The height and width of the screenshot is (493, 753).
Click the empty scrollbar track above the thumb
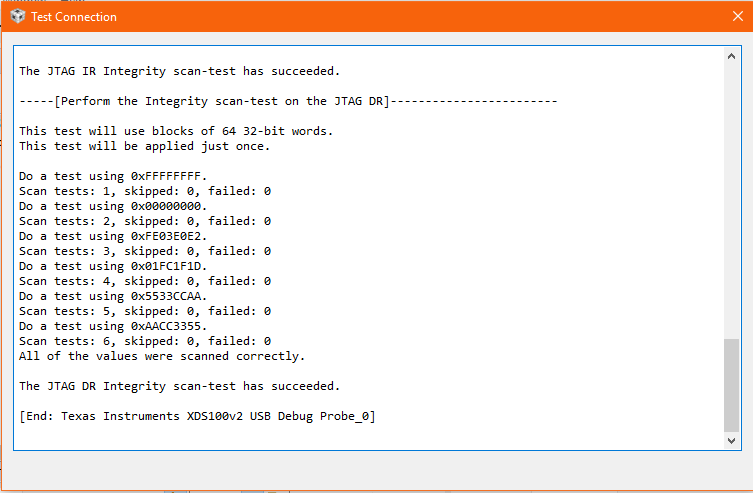[731, 202]
